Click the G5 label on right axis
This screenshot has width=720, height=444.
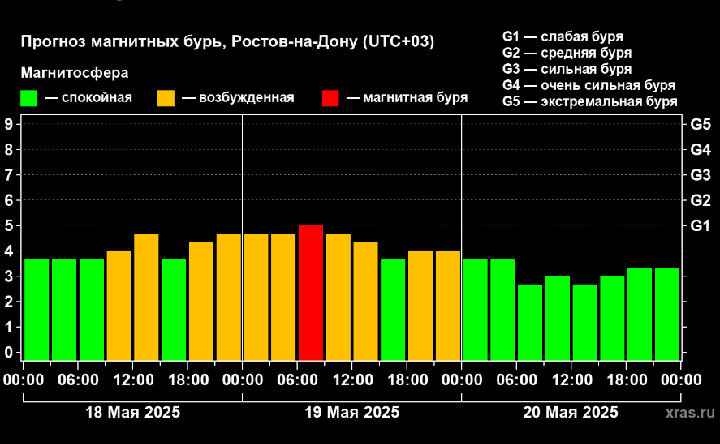[x=700, y=125]
